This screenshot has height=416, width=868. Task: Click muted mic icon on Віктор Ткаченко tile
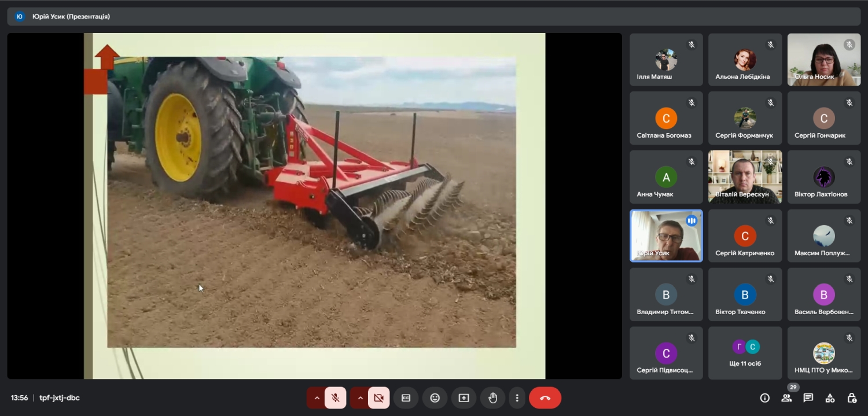(770, 279)
